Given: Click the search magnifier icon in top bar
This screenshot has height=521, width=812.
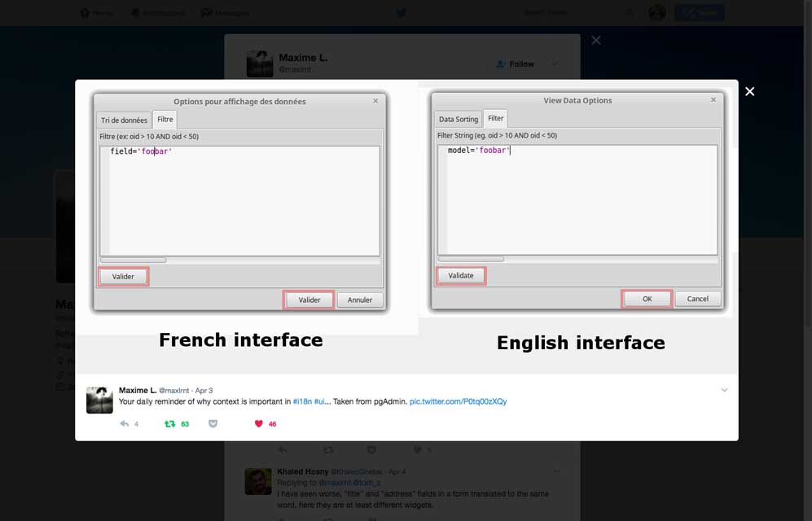Looking at the screenshot, I should coord(630,13).
